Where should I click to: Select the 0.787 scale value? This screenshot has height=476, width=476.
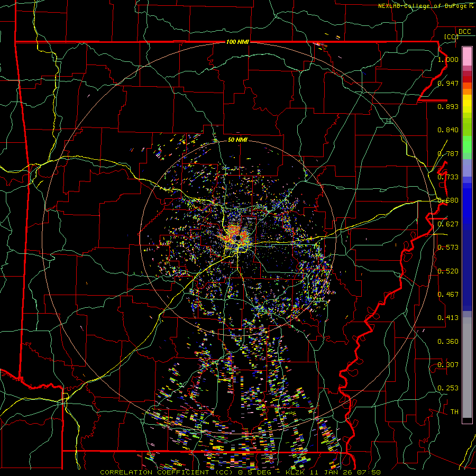click(448, 153)
